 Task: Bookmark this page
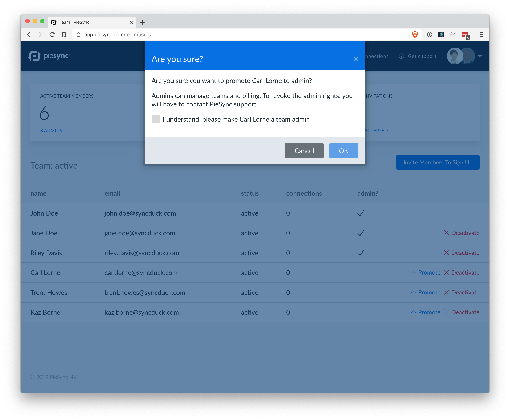[x=64, y=35]
